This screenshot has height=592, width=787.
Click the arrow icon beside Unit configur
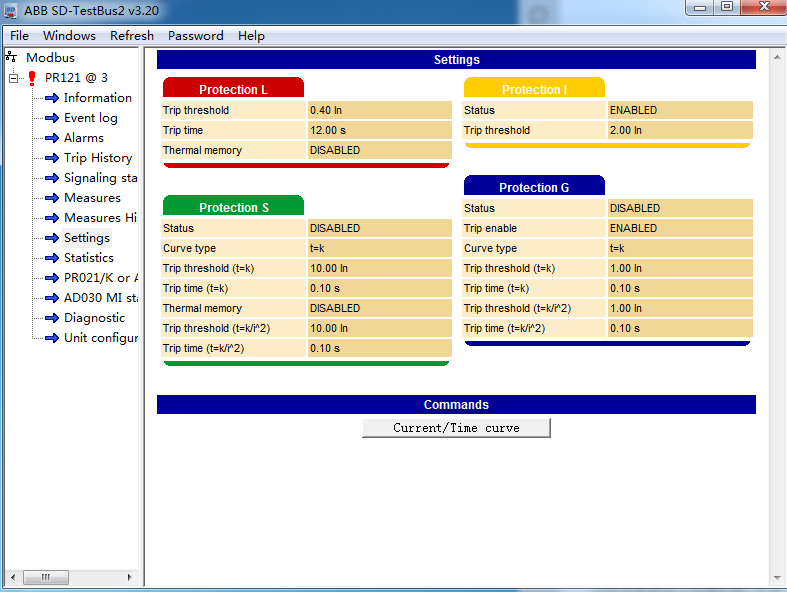pyautogui.click(x=52, y=338)
